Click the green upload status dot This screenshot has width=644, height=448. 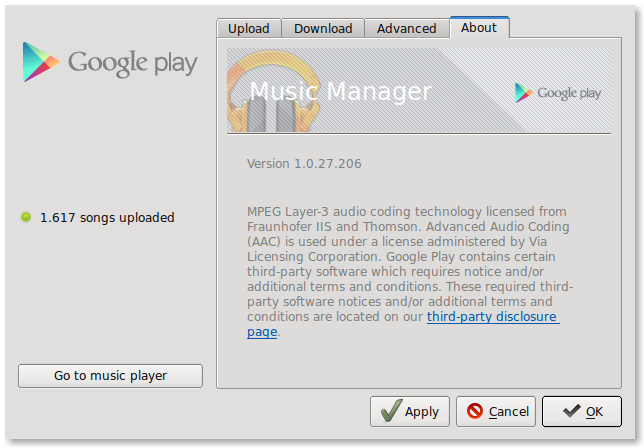click(26, 217)
